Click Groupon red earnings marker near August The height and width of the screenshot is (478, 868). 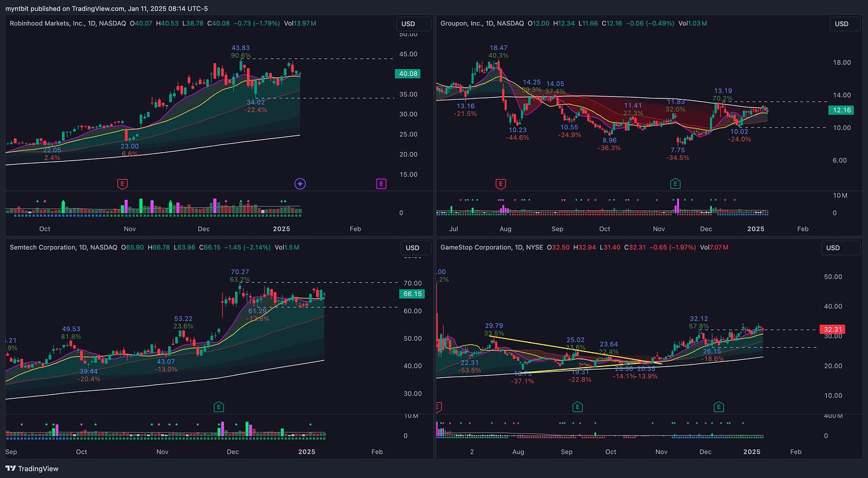pyautogui.click(x=501, y=183)
